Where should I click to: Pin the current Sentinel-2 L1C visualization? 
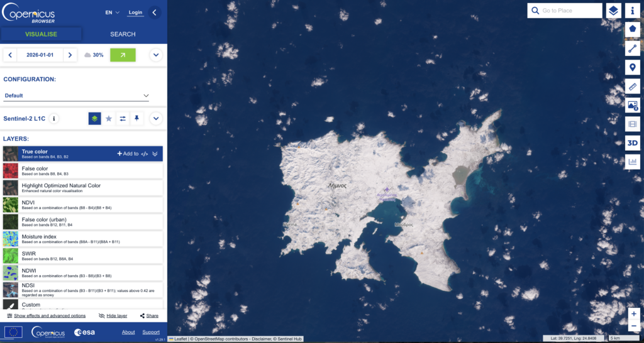tap(137, 118)
